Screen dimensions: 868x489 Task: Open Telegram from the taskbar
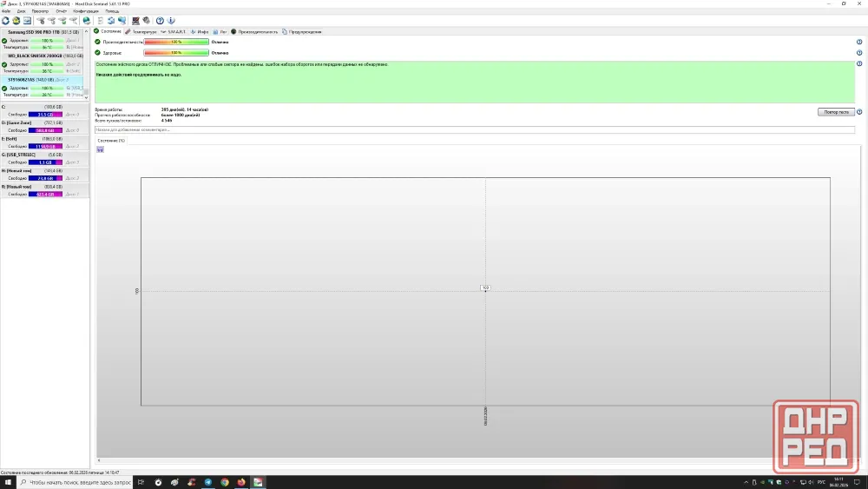point(208,482)
